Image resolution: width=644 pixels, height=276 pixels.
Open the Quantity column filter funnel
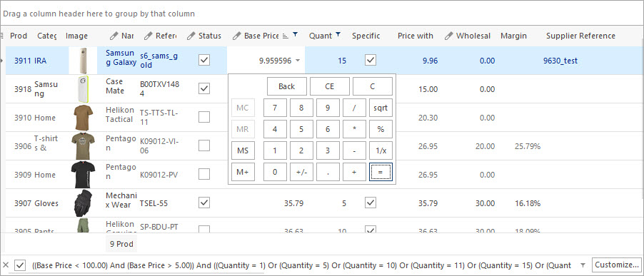[338, 35]
